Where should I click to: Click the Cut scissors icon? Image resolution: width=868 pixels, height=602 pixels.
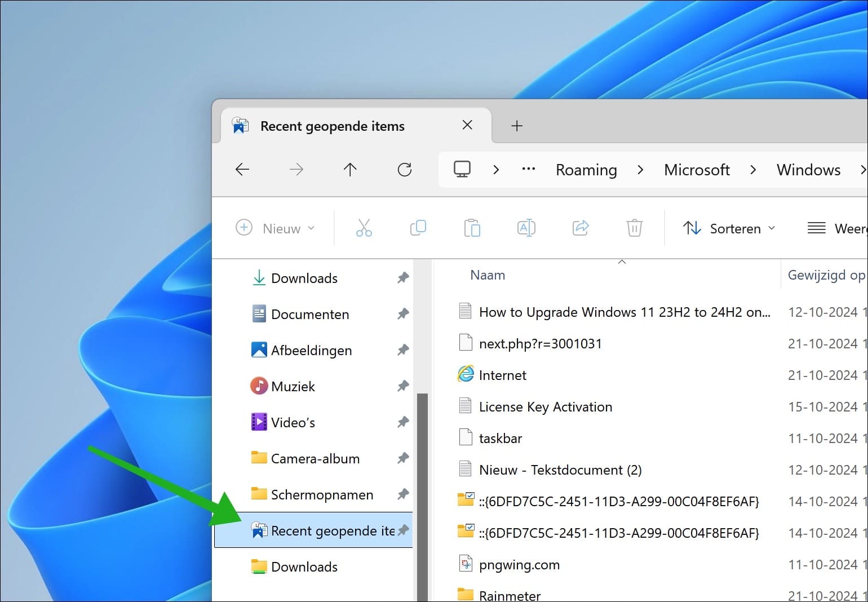tap(364, 228)
